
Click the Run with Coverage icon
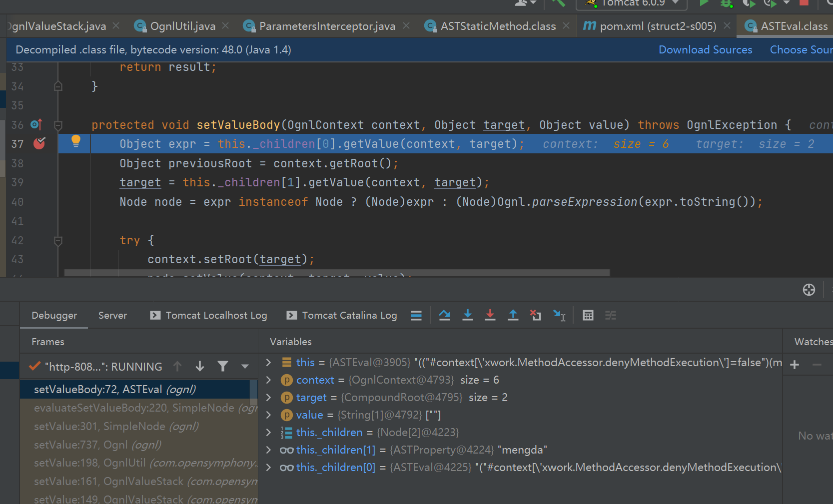tap(749, 3)
